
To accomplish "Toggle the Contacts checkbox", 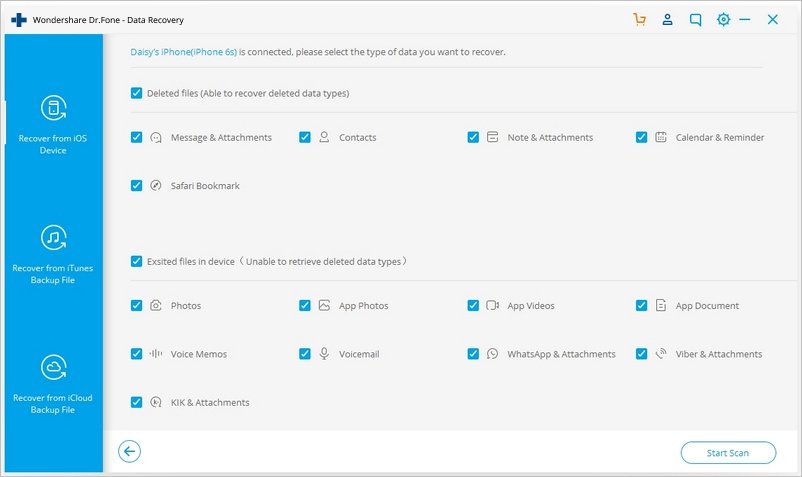I will point(305,138).
